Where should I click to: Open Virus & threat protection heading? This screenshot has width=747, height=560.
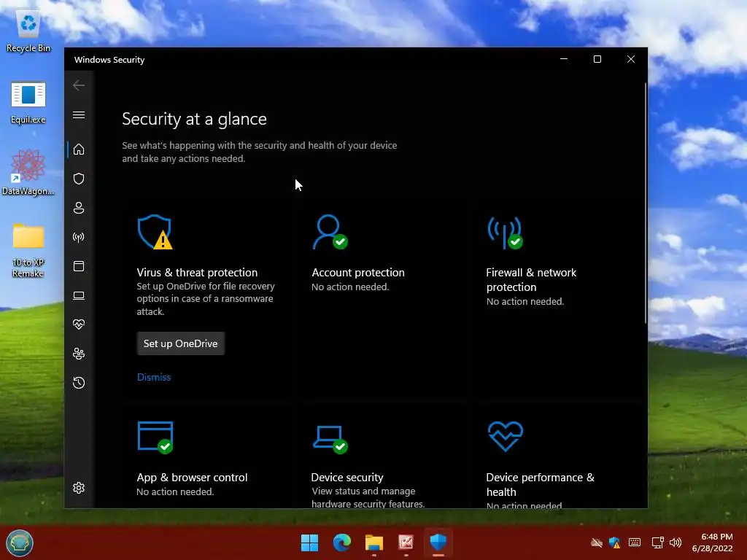pyautogui.click(x=197, y=273)
